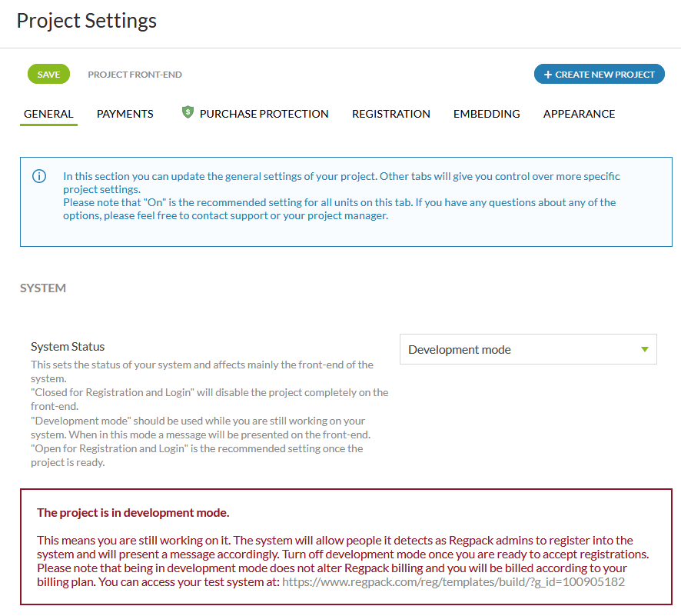Switch to the General tab
The height and width of the screenshot is (616, 681).
(48, 114)
